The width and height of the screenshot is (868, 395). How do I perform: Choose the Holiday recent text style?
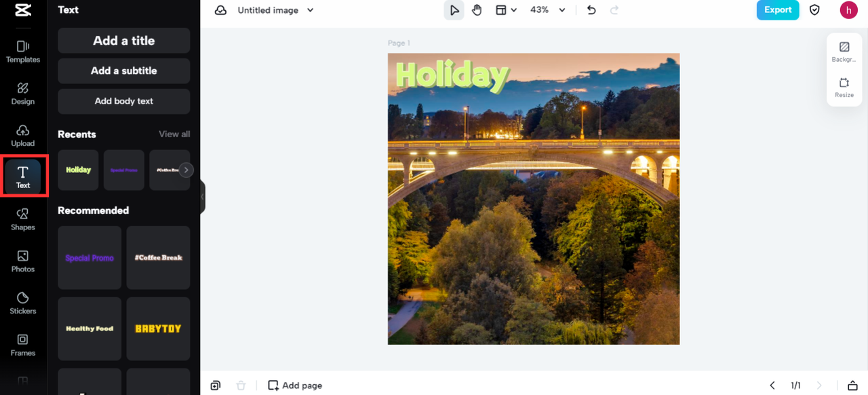tap(78, 170)
